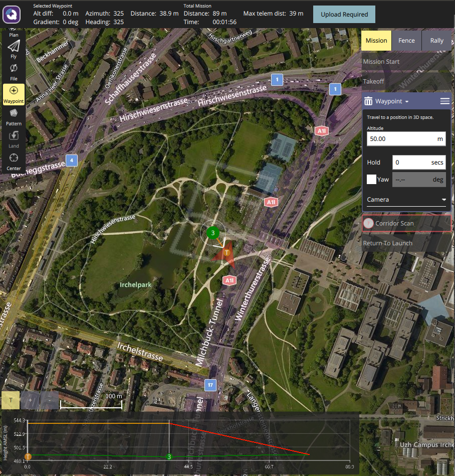
Task: Click the 100 m map scale label
Action: click(113, 396)
